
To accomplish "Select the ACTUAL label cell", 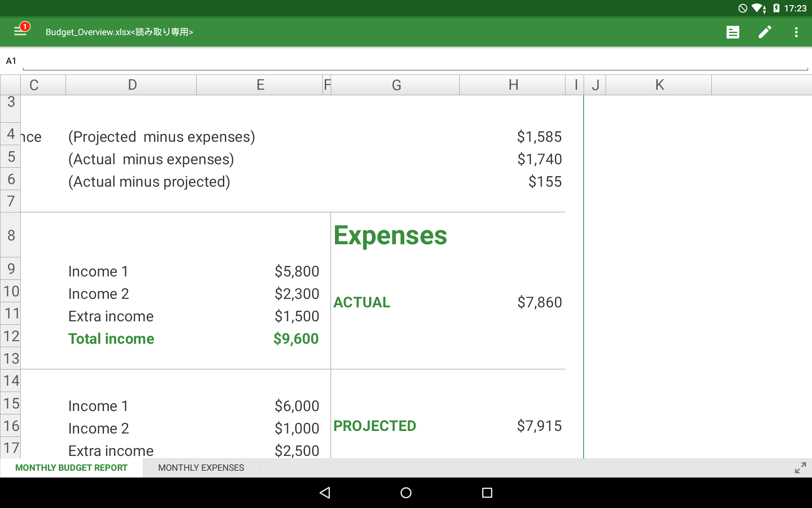I will pos(362,302).
